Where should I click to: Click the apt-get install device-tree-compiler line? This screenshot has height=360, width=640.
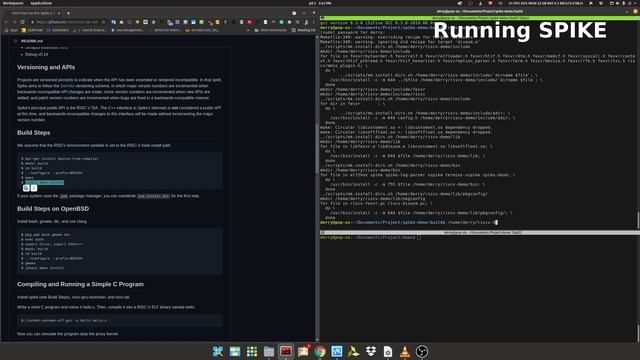point(60,158)
